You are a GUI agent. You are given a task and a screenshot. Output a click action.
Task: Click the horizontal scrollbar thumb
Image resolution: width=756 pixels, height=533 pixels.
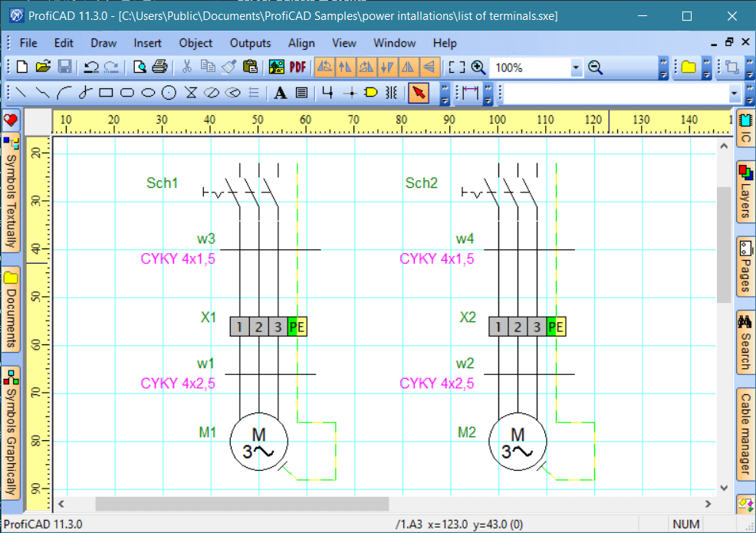242,504
